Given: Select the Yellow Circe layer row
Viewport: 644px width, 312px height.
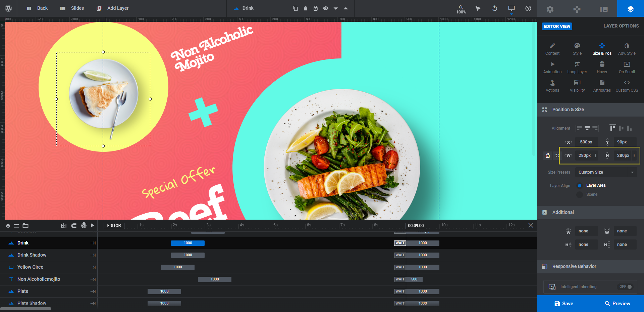Looking at the screenshot, I should pyautogui.click(x=49, y=267).
